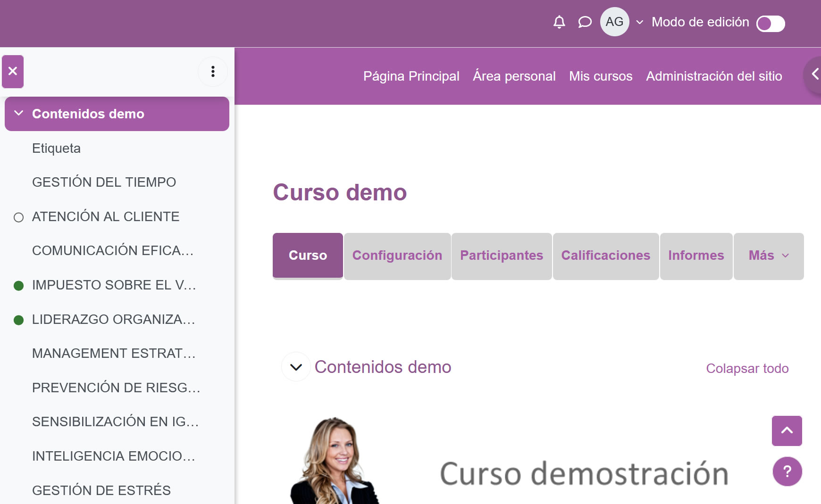Open Administración del sitio
The height and width of the screenshot is (504, 821).
714,76
